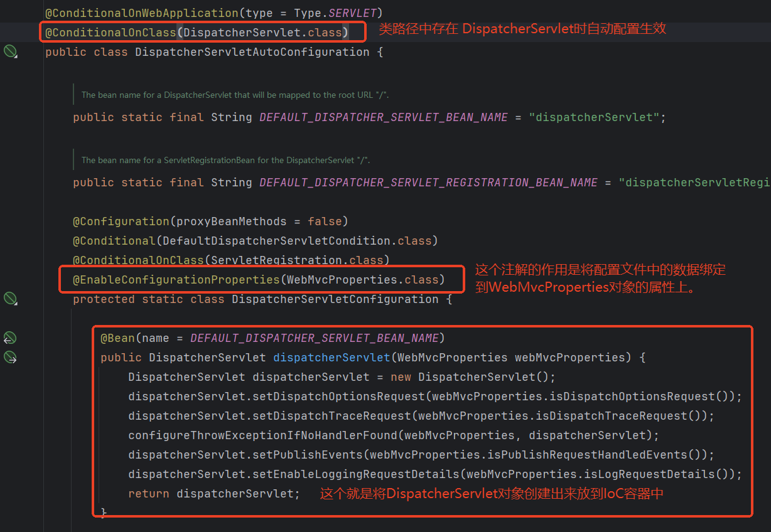771x532 pixels.
Task: Click the DEFAULT_DISPATCHER_SERVLET_BEAN_NAME constant declaration
Action: pos(383,117)
